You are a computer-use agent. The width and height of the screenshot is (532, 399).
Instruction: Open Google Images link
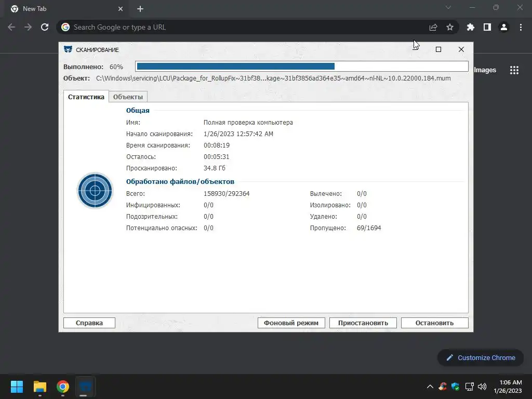(485, 70)
